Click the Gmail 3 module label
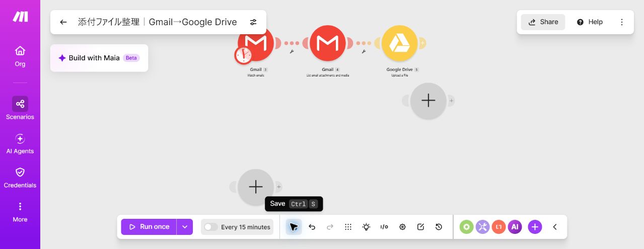The width and height of the screenshot is (644, 249). [x=258, y=69]
